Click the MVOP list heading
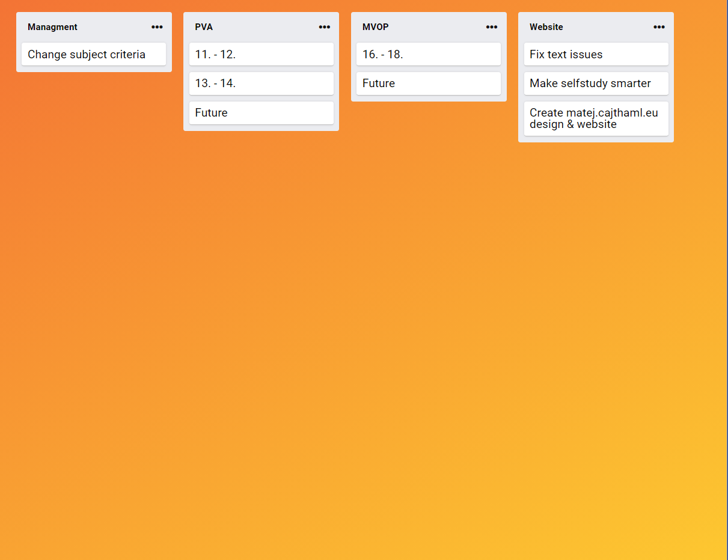728x560 pixels. [375, 27]
